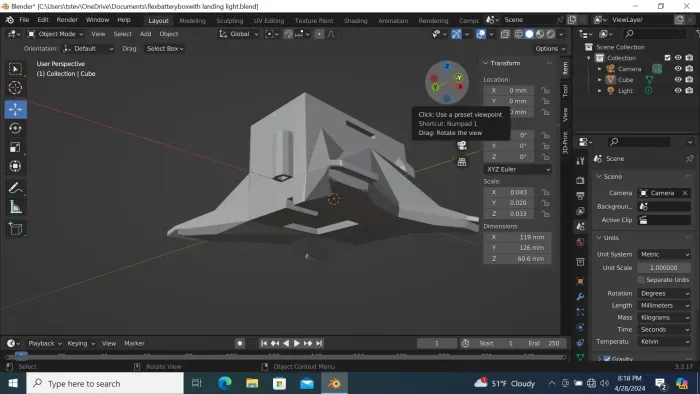Screen dimensions: 700x394
Task: Play the animation in timeline
Action: pyautogui.click(x=297, y=343)
